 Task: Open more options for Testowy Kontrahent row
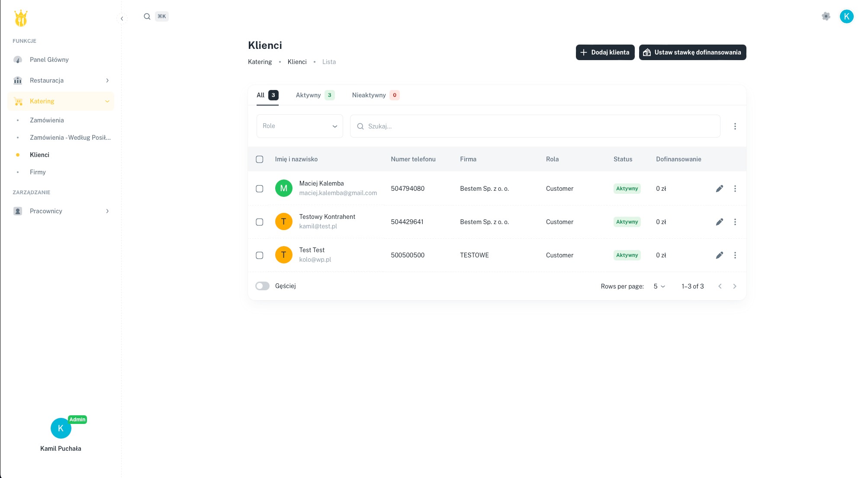pyautogui.click(x=735, y=222)
